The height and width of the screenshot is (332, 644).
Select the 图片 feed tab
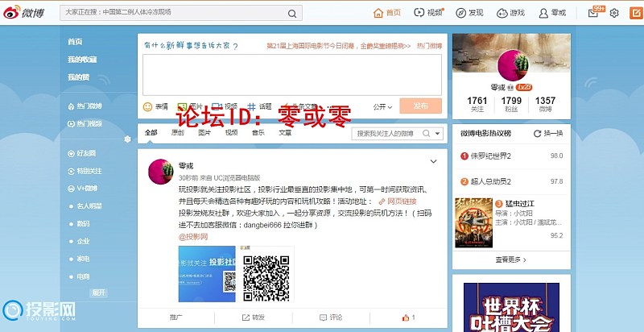pyautogui.click(x=204, y=133)
